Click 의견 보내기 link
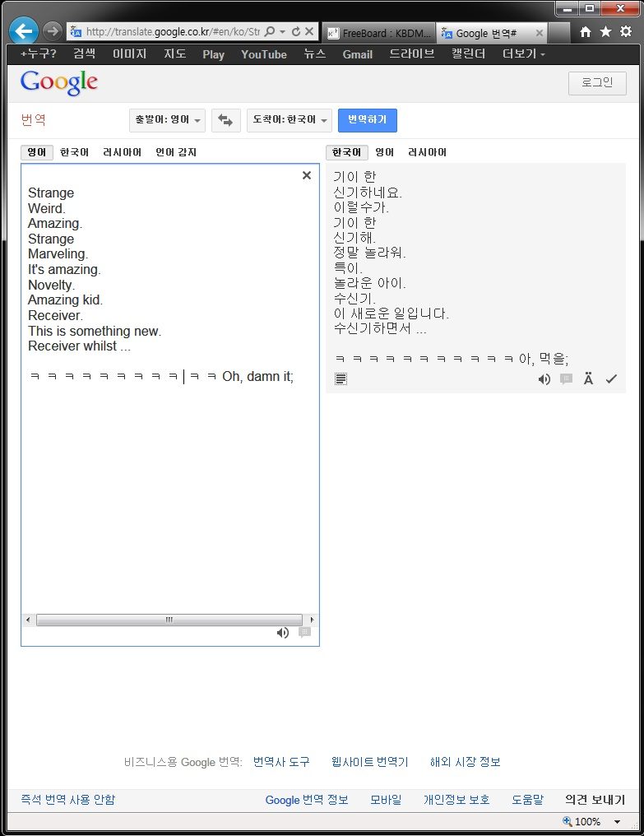 (x=595, y=800)
